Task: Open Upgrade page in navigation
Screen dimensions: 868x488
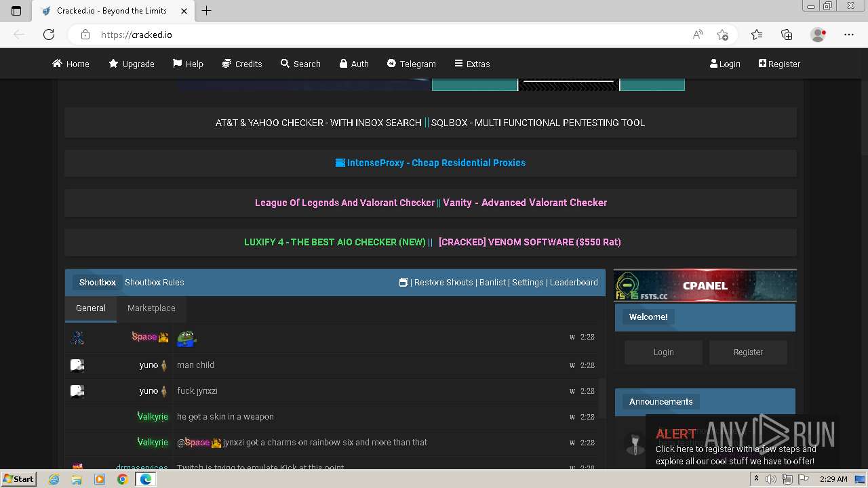Action: click(x=132, y=64)
